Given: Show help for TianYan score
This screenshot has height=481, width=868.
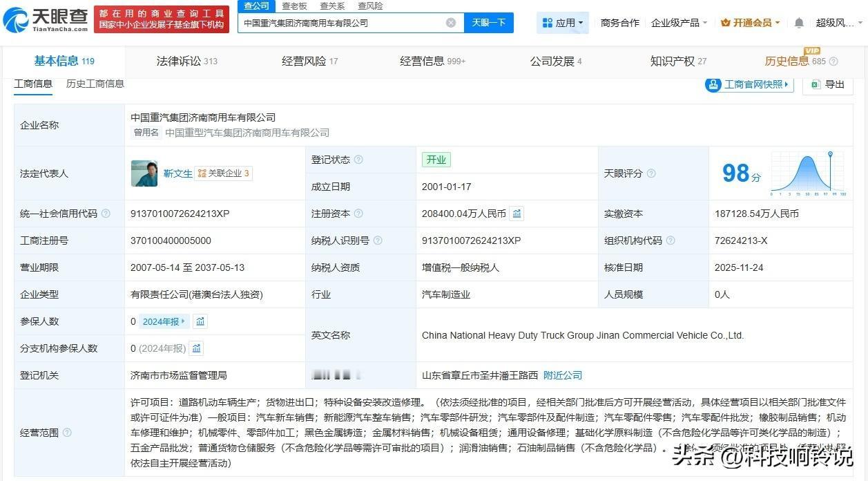Looking at the screenshot, I should click(x=651, y=173).
